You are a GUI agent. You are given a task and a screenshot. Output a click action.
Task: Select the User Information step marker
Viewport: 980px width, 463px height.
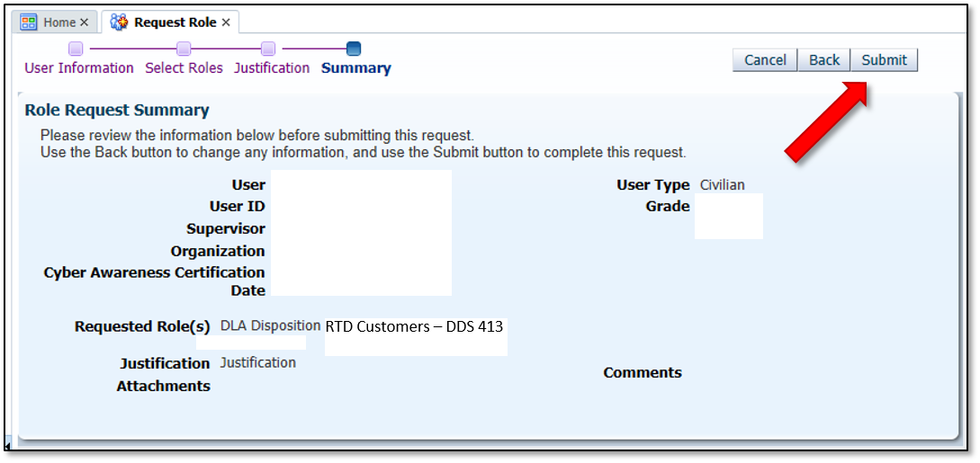(x=76, y=49)
